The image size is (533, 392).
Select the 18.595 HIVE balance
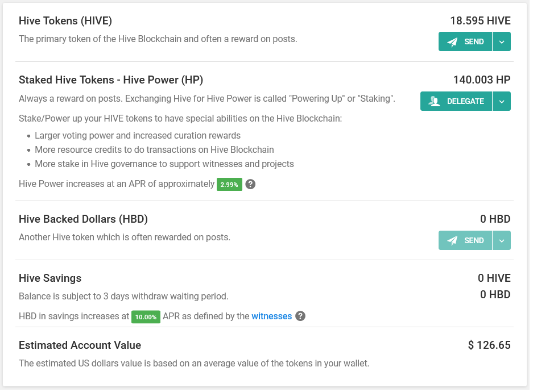(x=480, y=21)
